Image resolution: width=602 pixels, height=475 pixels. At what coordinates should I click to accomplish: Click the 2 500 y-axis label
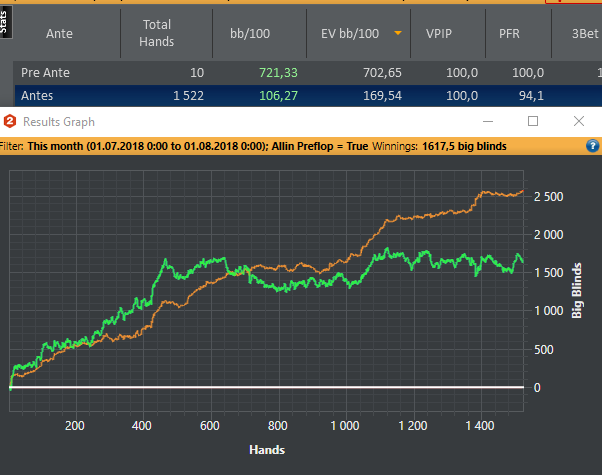[548, 197]
